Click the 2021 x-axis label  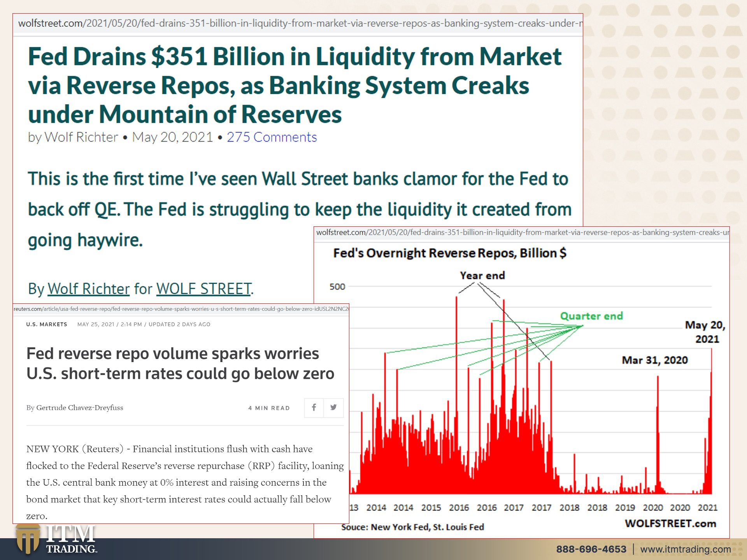(707, 507)
